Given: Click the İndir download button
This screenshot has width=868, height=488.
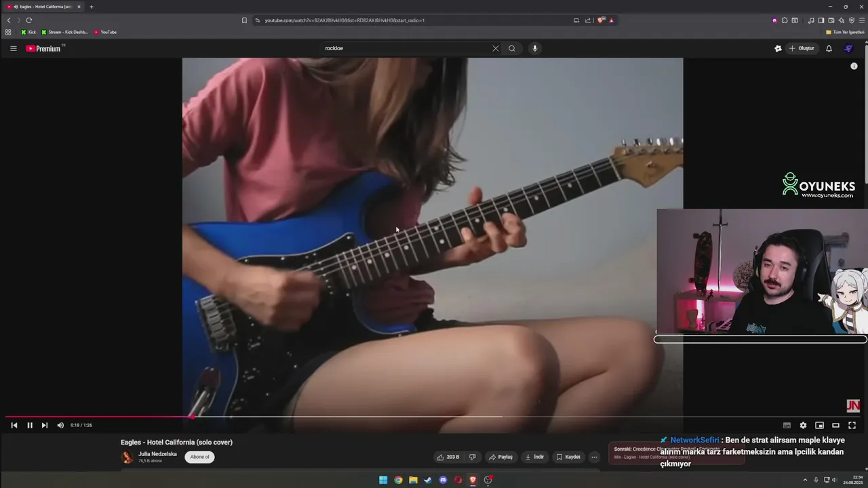Looking at the screenshot, I should [x=534, y=457].
